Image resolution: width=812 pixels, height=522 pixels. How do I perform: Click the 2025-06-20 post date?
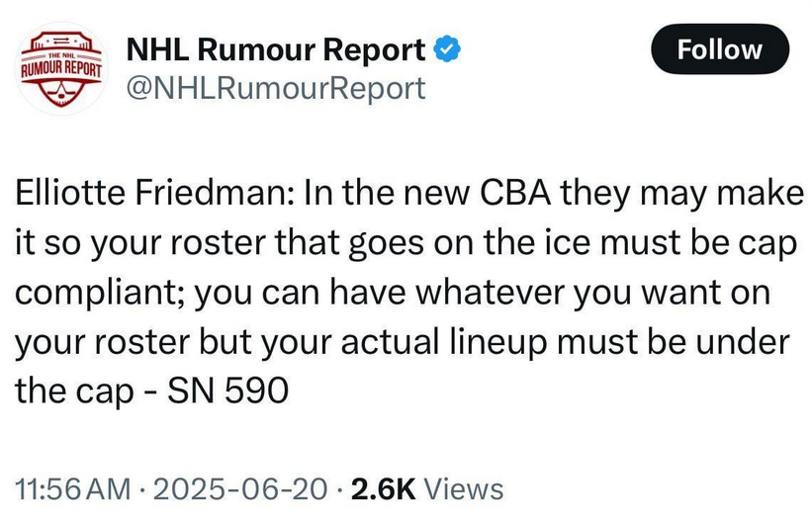[240, 488]
